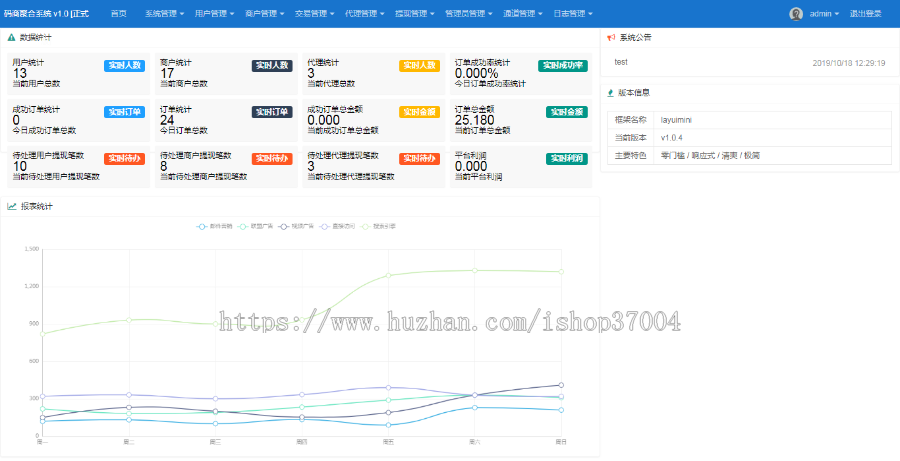
Task: Click the 今日订单成功率统计 label
Action: click(491, 84)
